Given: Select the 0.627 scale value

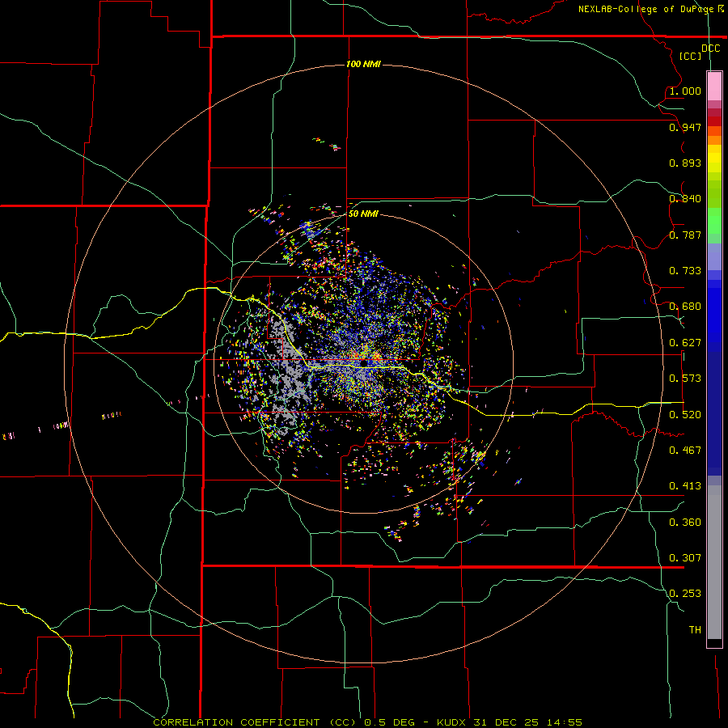Looking at the screenshot, I should click(x=685, y=343).
